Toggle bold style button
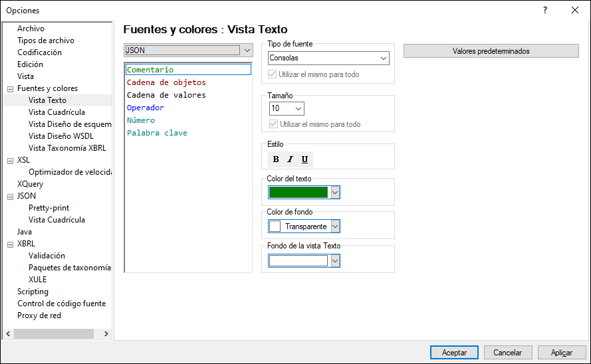591x364 pixels. click(x=276, y=159)
